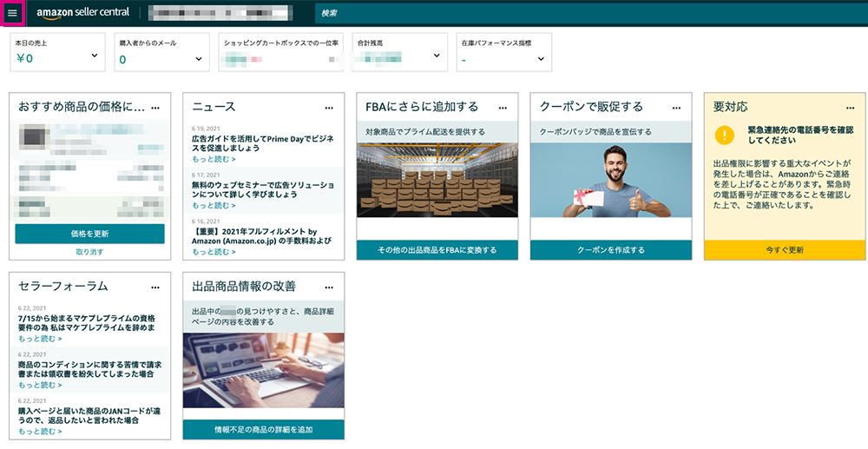
Task: Click the ¥0 sales value
Action: (x=24, y=59)
